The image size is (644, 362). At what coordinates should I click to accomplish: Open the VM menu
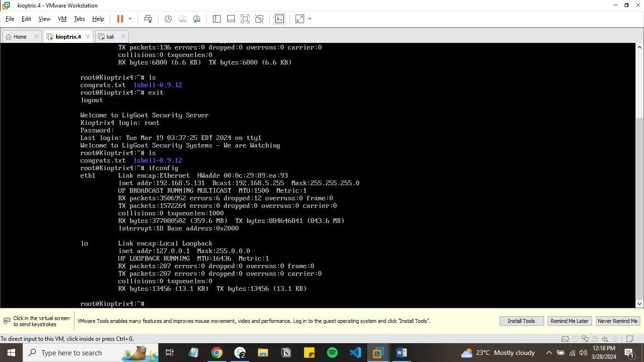62,19
